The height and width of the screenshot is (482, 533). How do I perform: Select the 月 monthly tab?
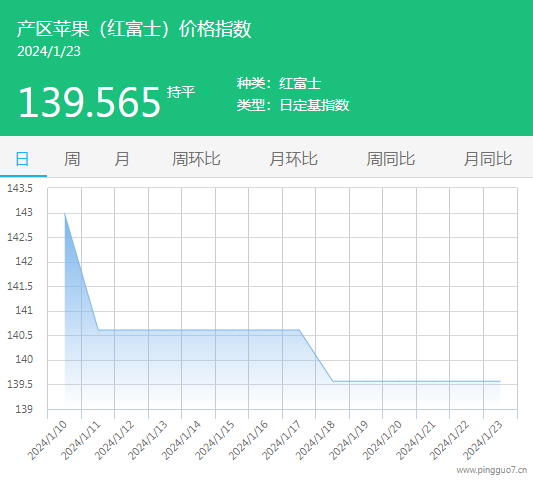122,159
